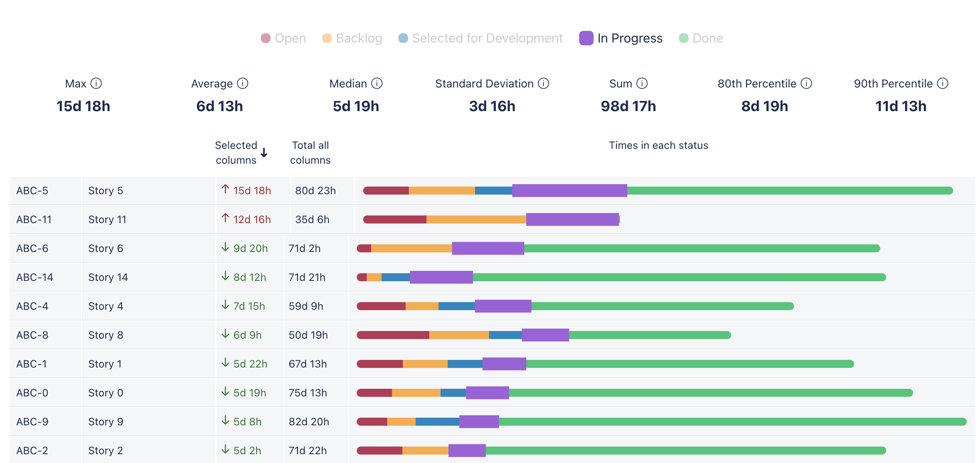Viewport: 980px width, 463px height.
Task: Click the info icon beside Sum
Action: (x=642, y=83)
